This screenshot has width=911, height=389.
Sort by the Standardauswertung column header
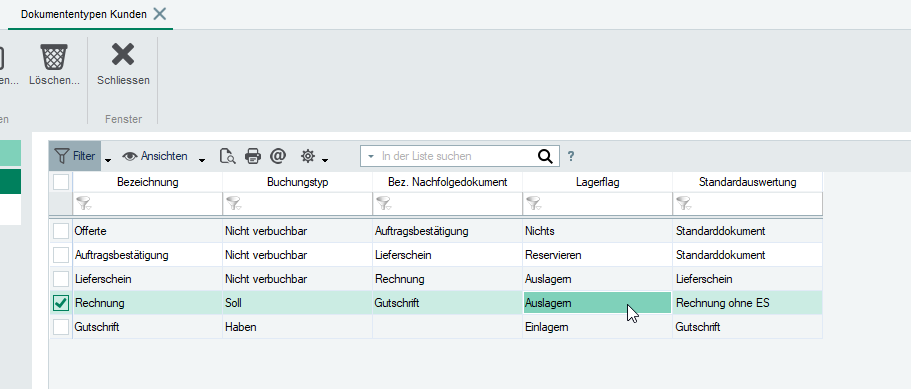click(x=748, y=182)
